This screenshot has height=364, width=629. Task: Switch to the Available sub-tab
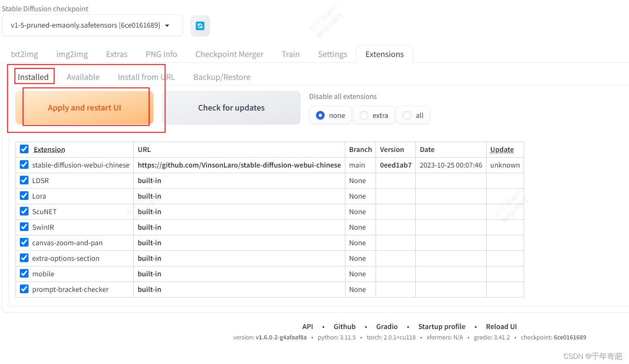(83, 77)
